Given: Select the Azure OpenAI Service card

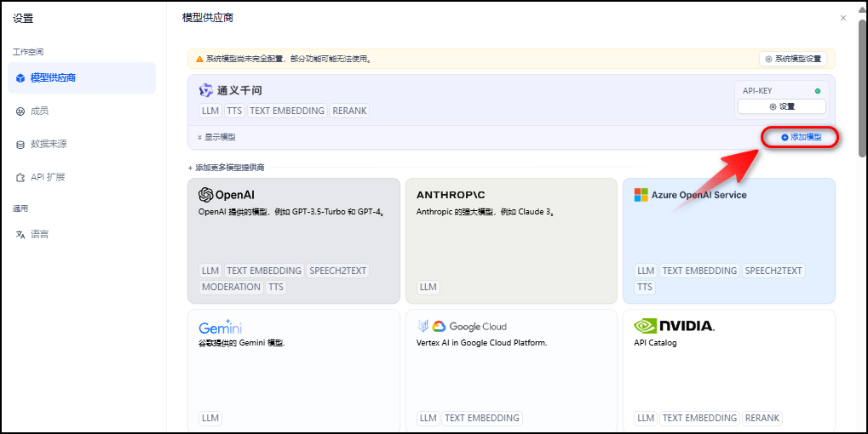Looking at the screenshot, I should click(x=729, y=241).
